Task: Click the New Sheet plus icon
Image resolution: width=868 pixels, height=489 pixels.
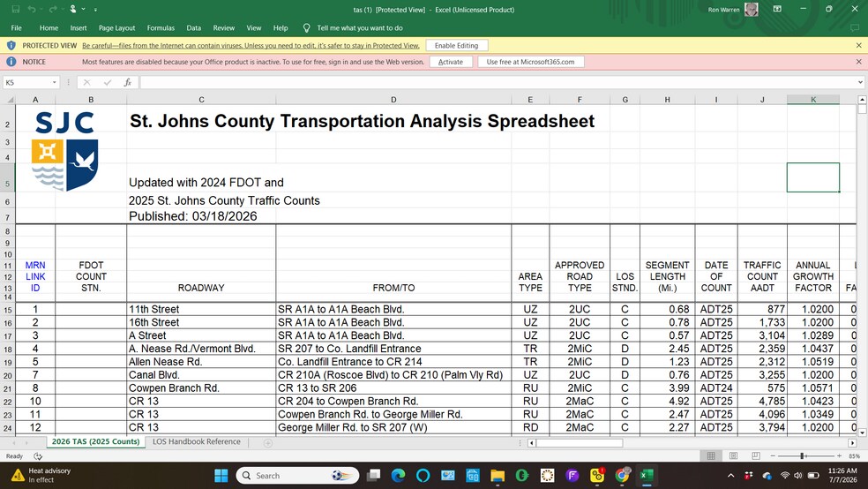Action: coord(268,442)
